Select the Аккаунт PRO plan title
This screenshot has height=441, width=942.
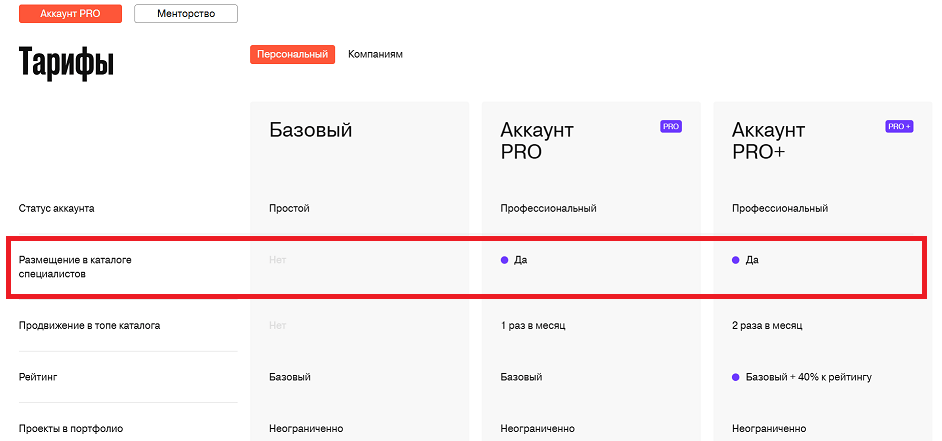[x=537, y=141]
